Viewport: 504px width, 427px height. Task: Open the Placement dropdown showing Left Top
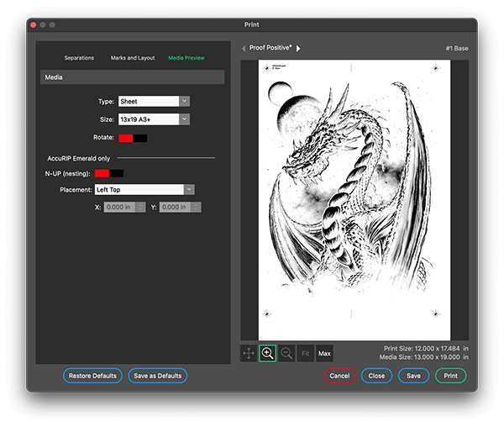144,189
